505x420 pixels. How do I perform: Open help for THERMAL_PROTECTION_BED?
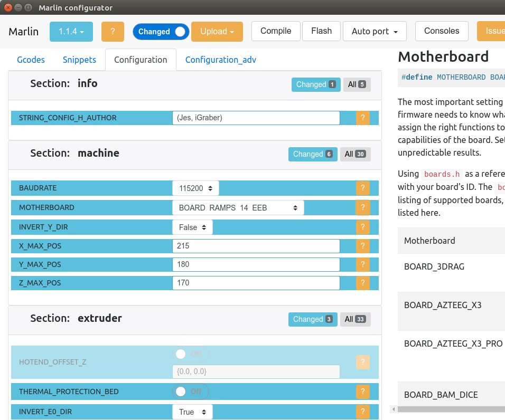click(x=362, y=392)
